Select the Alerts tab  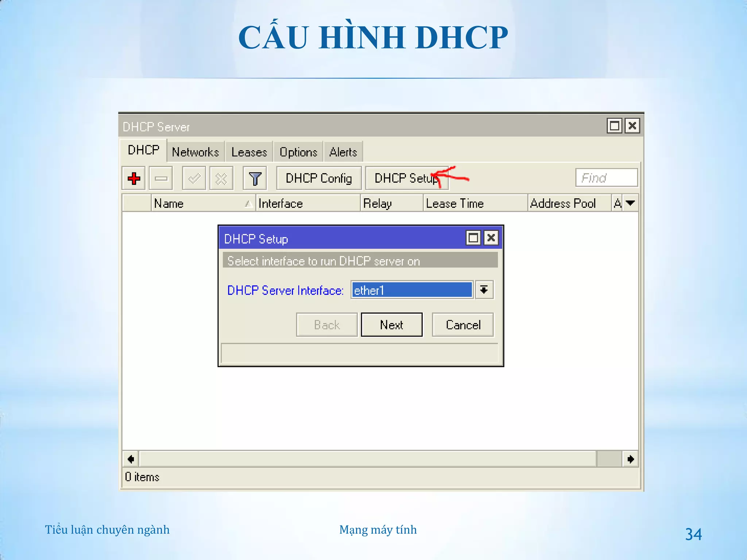click(343, 152)
